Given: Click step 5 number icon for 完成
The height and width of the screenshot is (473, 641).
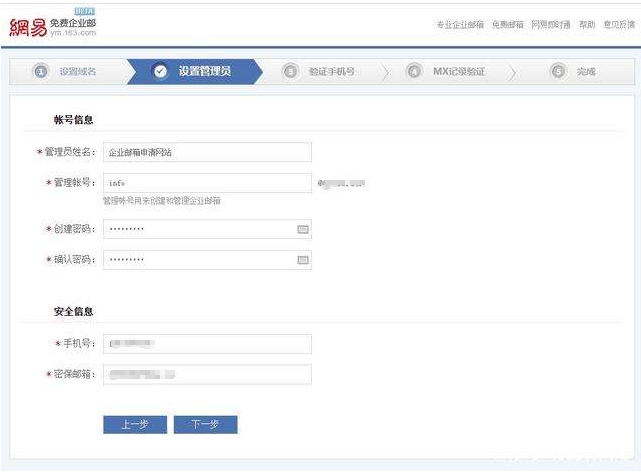Looking at the screenshot, I should (x=557, y=72).
